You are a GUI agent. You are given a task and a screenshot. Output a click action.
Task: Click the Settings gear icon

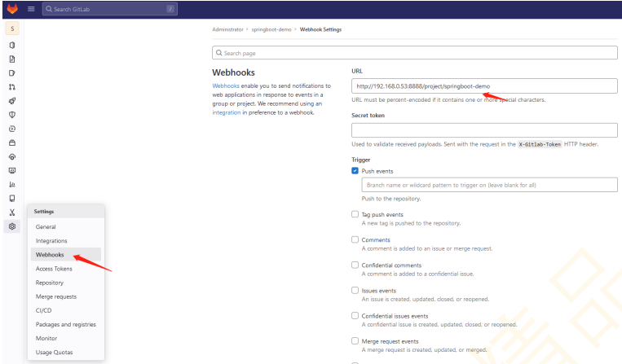[x=12, y=226]
